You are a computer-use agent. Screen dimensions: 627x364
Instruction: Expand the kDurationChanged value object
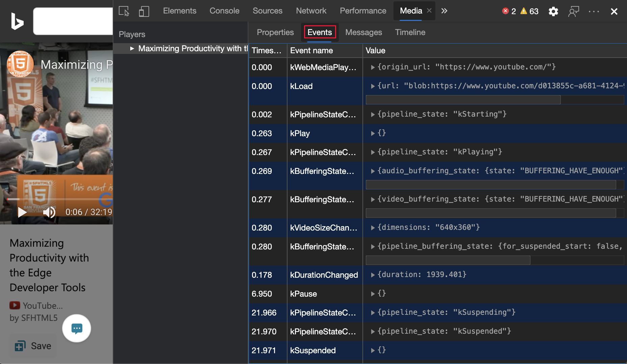click(x=373, y=275)
